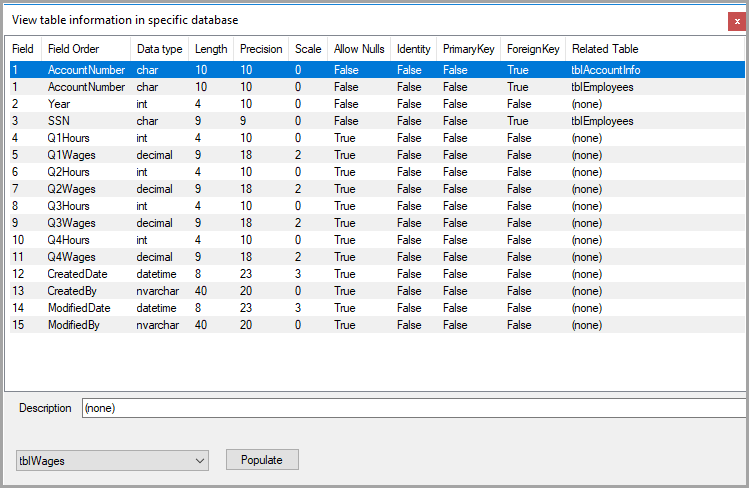The image size is (749, 488).
Task: Click length 40 in CreatedBy row
Action: (201, 291)
